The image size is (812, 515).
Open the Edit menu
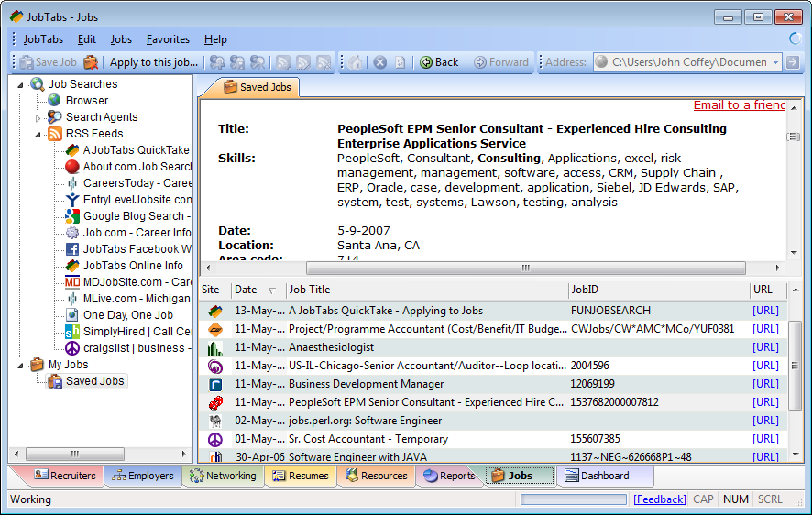tap(86, 39)
